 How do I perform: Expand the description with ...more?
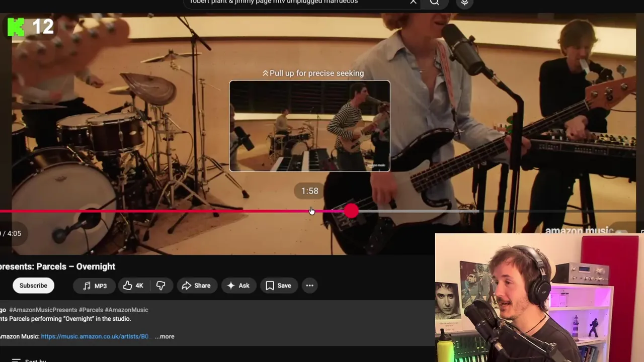165,336
